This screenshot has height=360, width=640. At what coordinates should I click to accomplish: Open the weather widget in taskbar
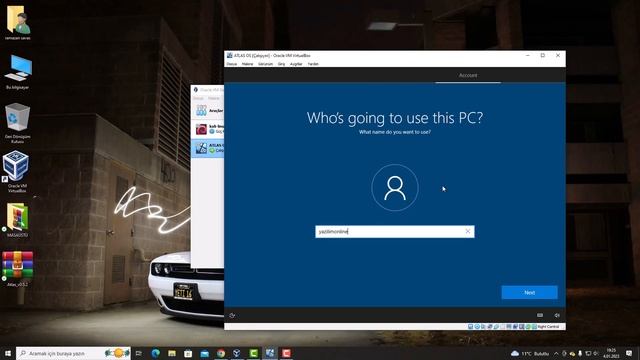[x=530, y=353]
